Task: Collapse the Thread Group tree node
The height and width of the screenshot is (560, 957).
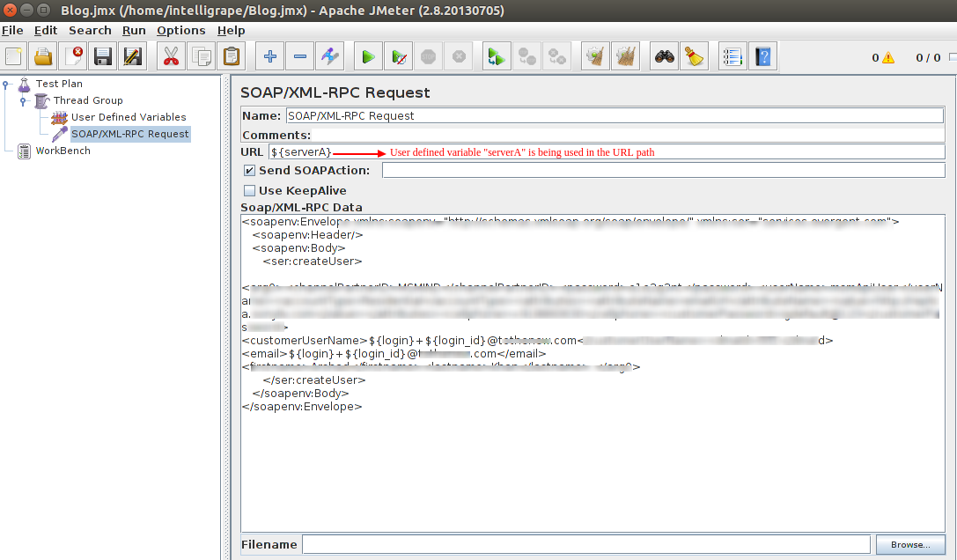Action: 24,101
